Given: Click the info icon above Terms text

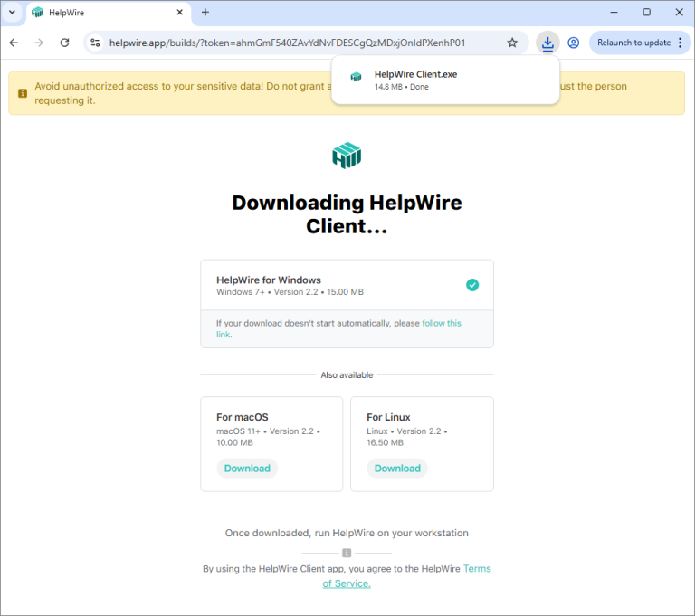Looking at the screenshot, I should 347,553.
